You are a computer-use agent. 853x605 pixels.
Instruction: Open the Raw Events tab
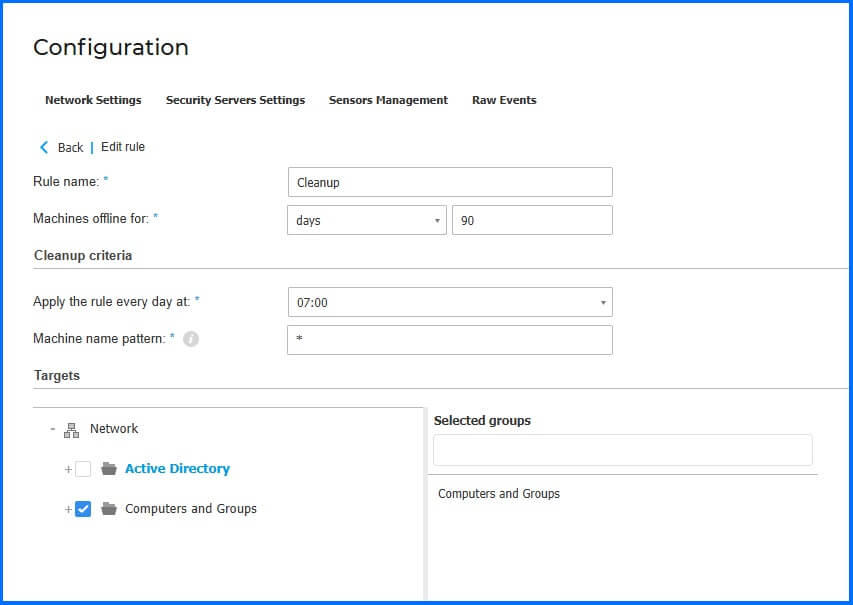click(x=504, y=100)
